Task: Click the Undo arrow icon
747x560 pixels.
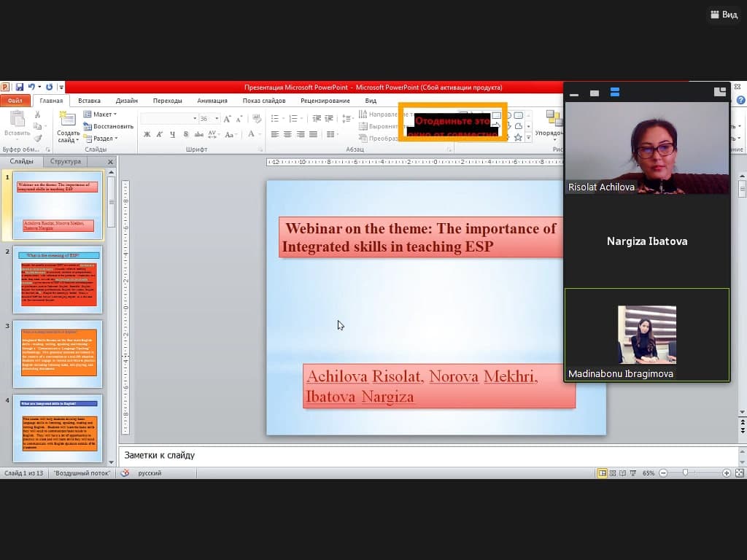Action: pyautogui.click(x=31, y=87)
